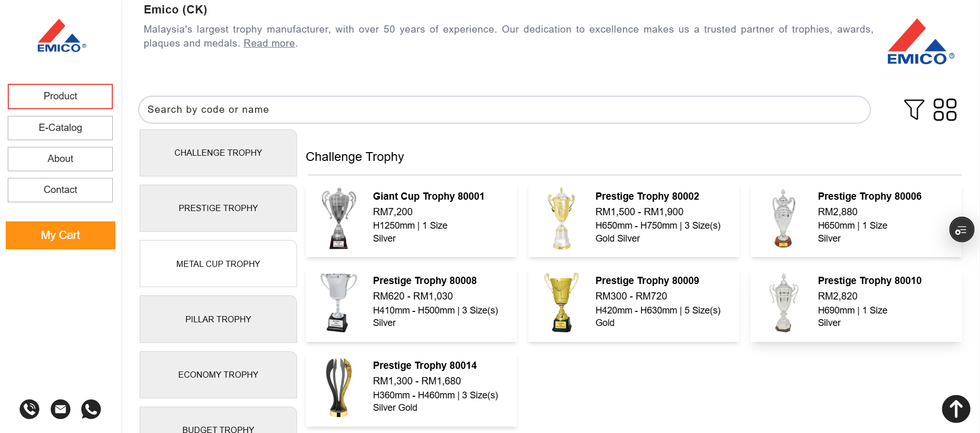Viewport: 980px width, 433px height.
Task: Select the Product menu item
Action: [61, 96]
